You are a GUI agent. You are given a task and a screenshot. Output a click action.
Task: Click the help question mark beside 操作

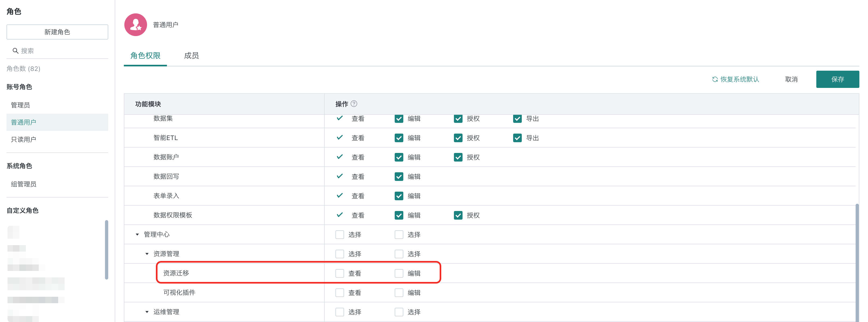(354, 104)
